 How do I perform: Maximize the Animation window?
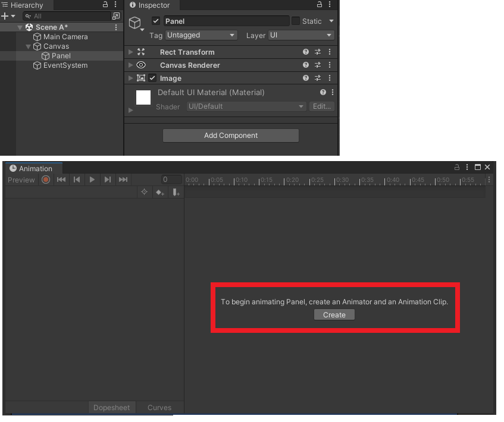click(478, 168)
